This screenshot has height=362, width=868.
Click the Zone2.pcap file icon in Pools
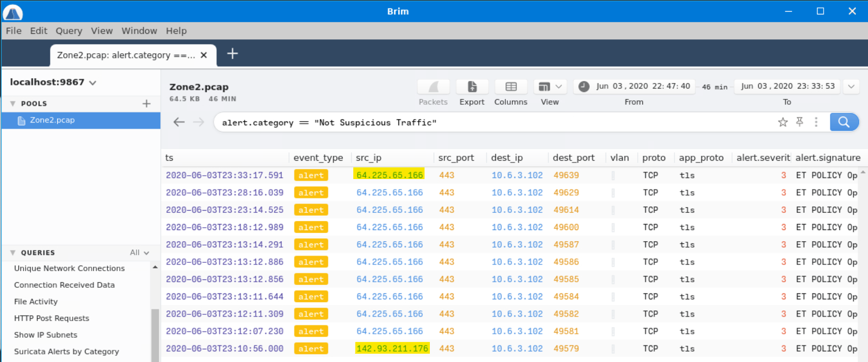(x=22, y=120)
